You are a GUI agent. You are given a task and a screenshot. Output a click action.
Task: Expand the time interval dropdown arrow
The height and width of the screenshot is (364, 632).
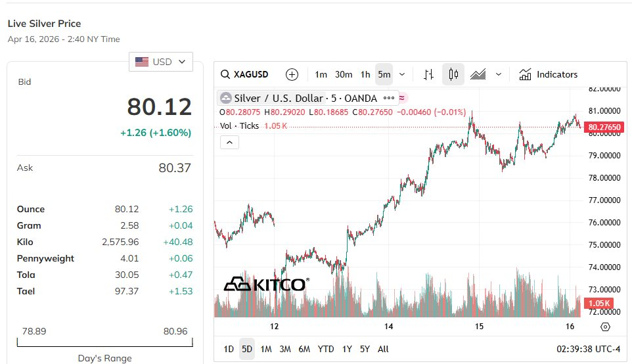[x=402, y=74]
